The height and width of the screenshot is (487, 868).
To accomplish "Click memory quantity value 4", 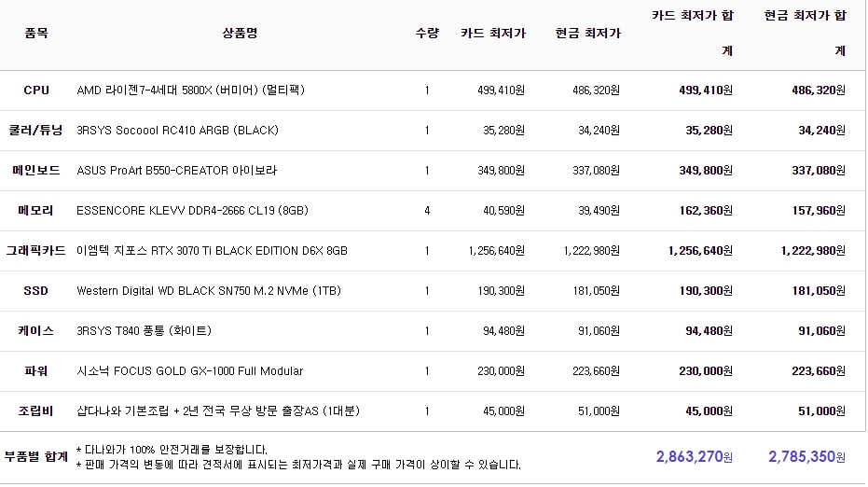I will [x=427, y=211].
